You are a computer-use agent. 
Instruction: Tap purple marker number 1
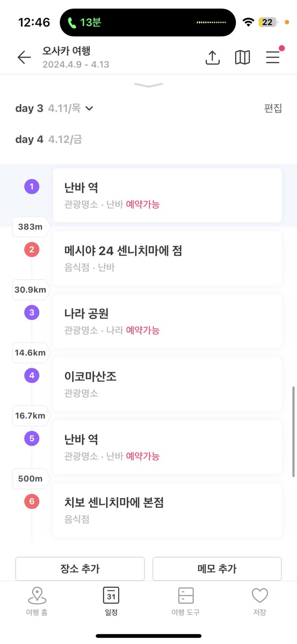click(32, 186)
